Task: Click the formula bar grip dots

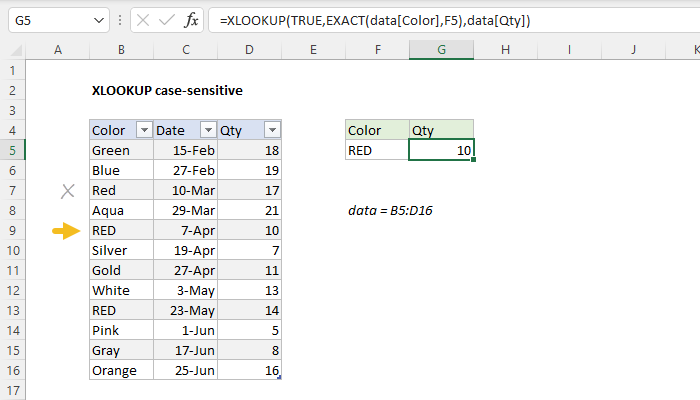Action: 120,21
